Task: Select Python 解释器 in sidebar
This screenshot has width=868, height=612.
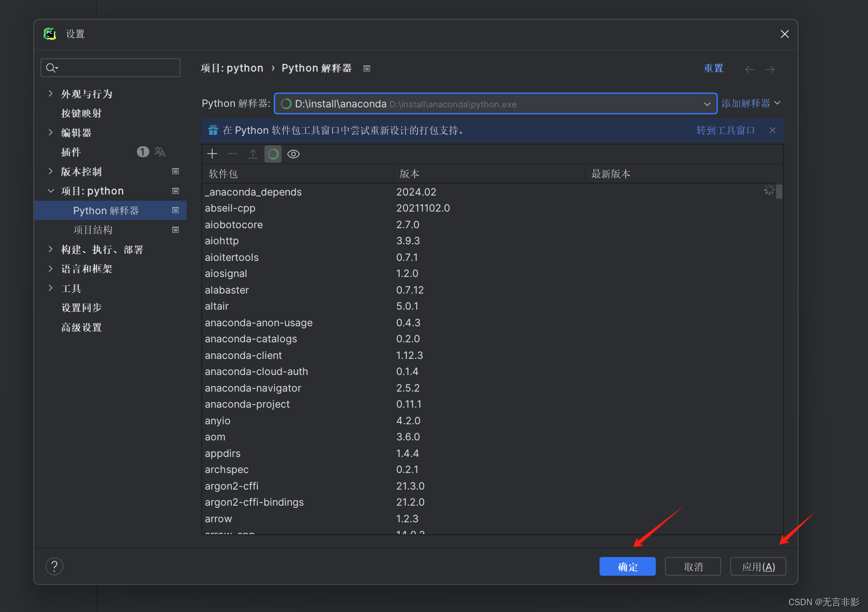Action: coord(110,210)
